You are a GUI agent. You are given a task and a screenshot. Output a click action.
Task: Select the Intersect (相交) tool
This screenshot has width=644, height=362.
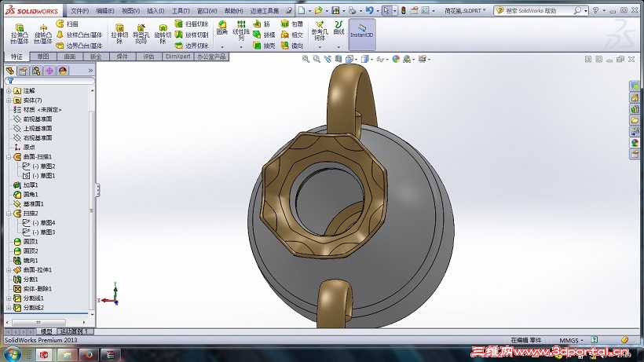click(292, 35)
